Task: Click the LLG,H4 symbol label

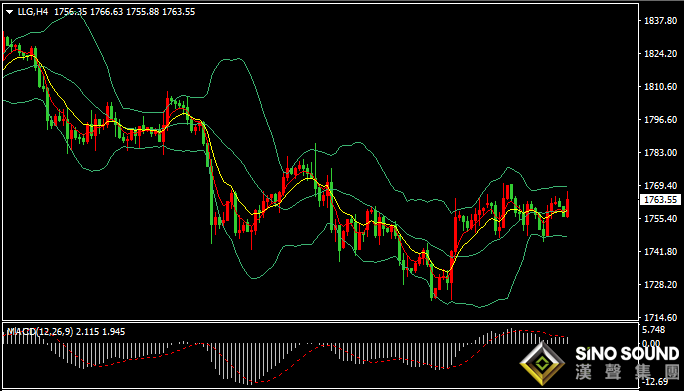Action: pos(33,12)
